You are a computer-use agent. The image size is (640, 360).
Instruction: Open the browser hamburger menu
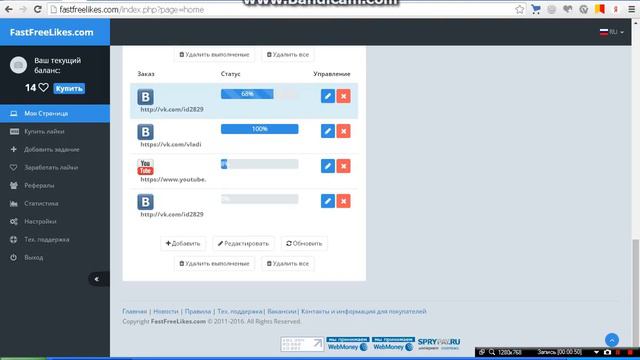[631, 9]
